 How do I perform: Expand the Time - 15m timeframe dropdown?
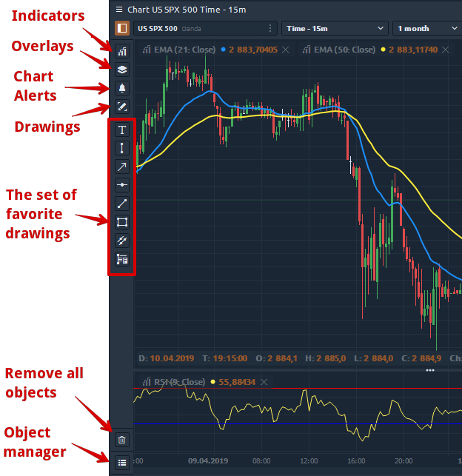click(335, 28)
